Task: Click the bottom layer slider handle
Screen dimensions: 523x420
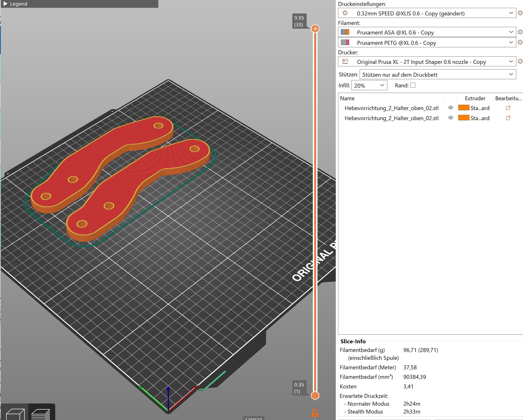Action: [x=315, y=395]
